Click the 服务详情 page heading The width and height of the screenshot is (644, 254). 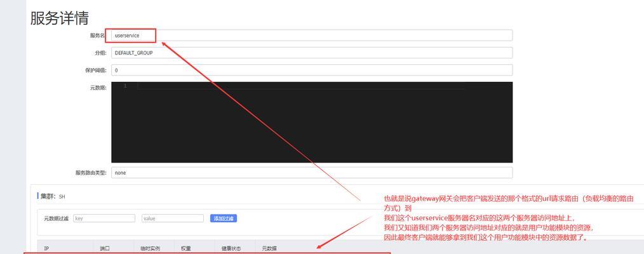(x=60, y=18)
